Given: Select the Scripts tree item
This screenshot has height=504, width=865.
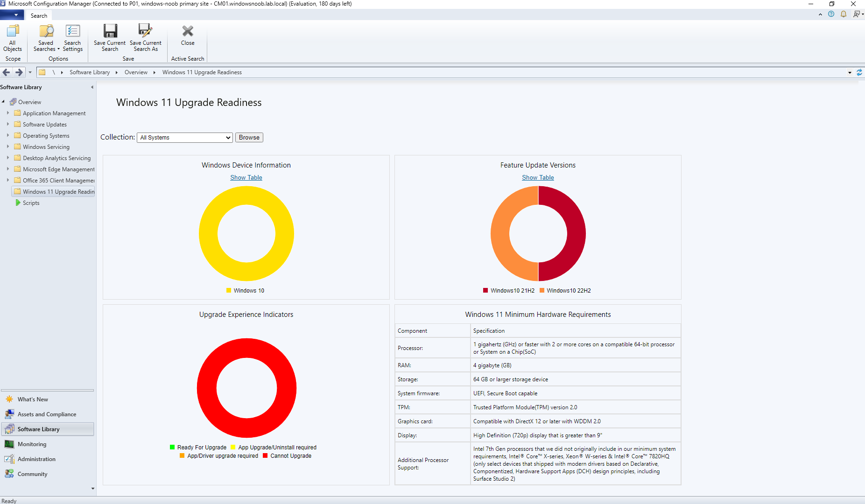Looking at the screenshot, I should [31, 203].
